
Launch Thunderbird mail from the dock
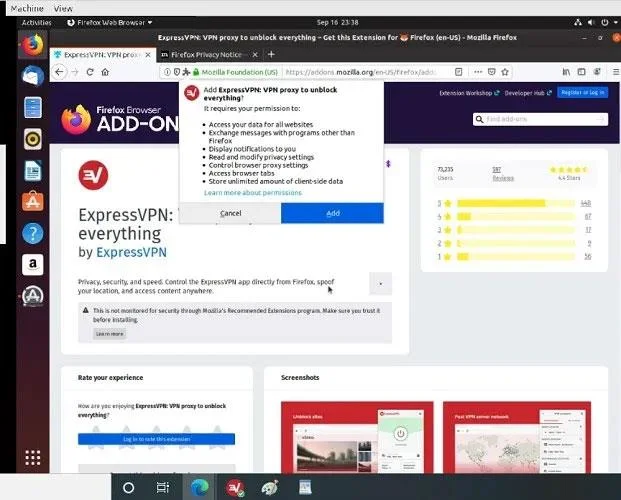(x=33, y=76)
